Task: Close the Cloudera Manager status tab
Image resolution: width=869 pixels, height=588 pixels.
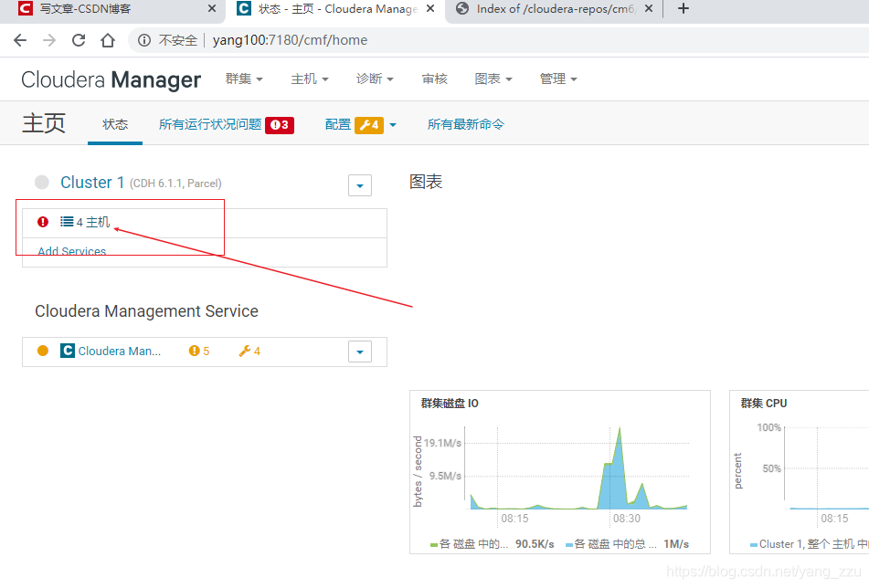Action: 430,8
